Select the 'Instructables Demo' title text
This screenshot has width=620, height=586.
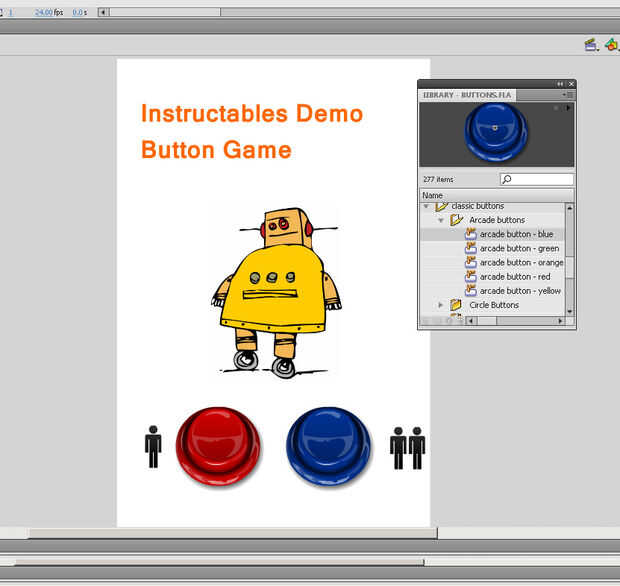[252, 114]
